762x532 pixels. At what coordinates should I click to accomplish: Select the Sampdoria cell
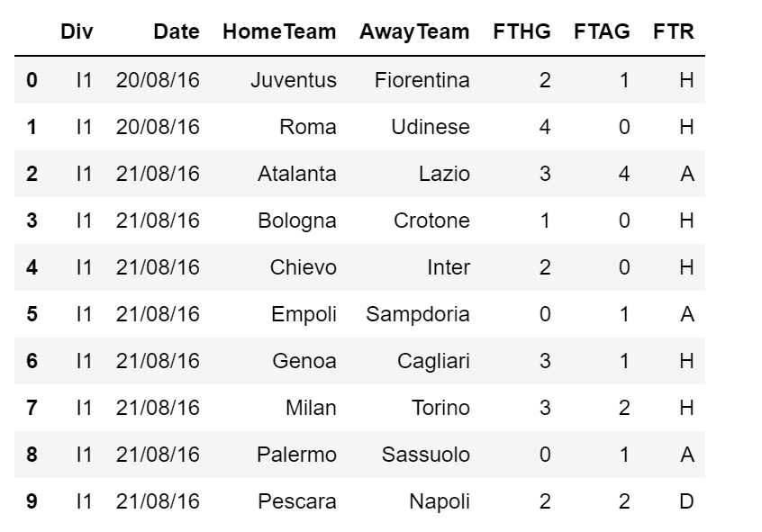(418, 314)
